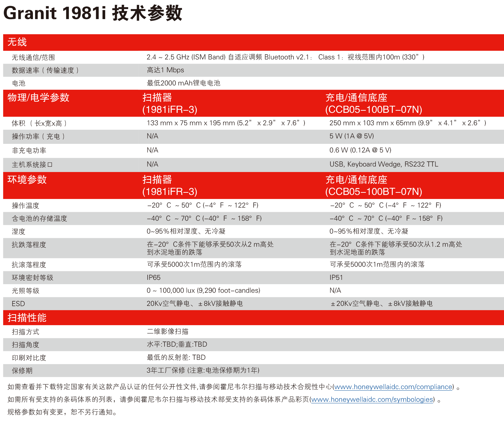This screenshot has width=504, height=428.
Task: Select the '二维影像扫描' value
Action: click(168, 331)
